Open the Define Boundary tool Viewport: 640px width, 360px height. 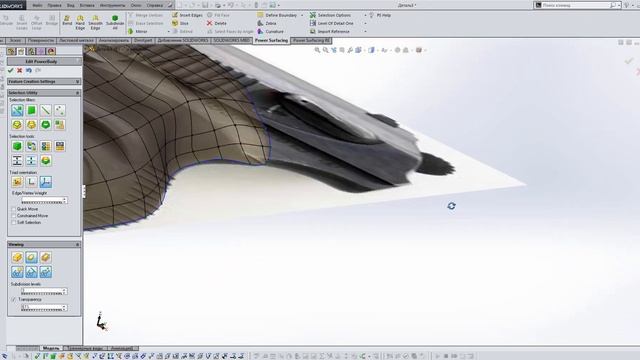point(277,15)
